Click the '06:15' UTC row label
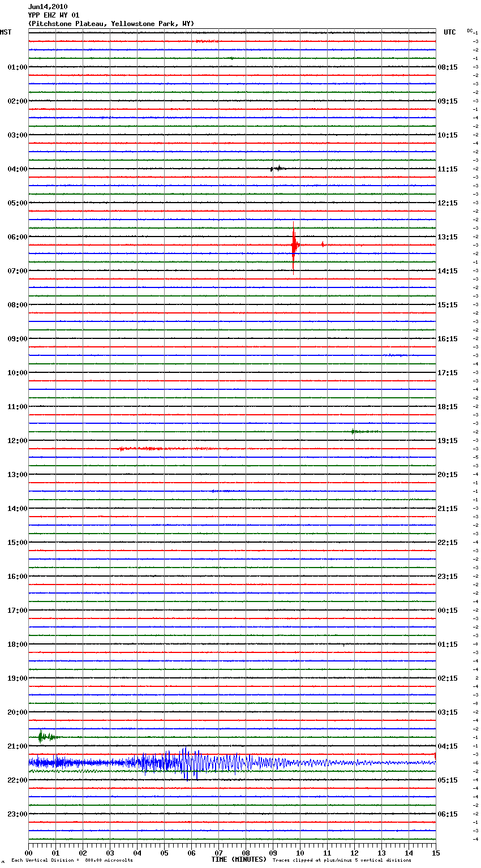The image size is (481, 868). pos(448,814)
